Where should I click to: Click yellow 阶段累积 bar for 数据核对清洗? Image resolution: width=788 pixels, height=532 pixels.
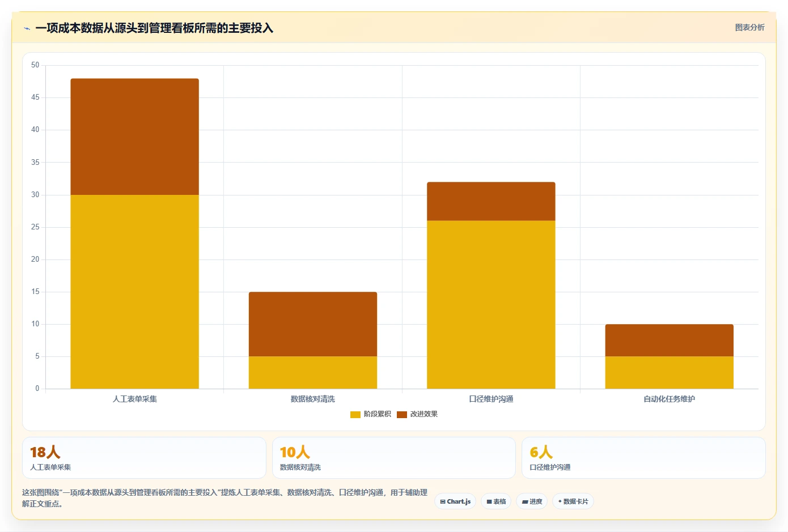[313, 373]
